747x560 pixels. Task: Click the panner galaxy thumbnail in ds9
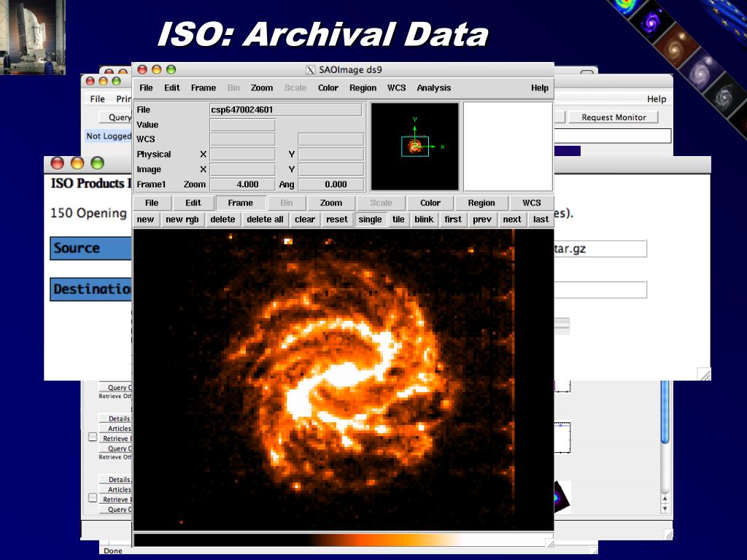[415, 147]
